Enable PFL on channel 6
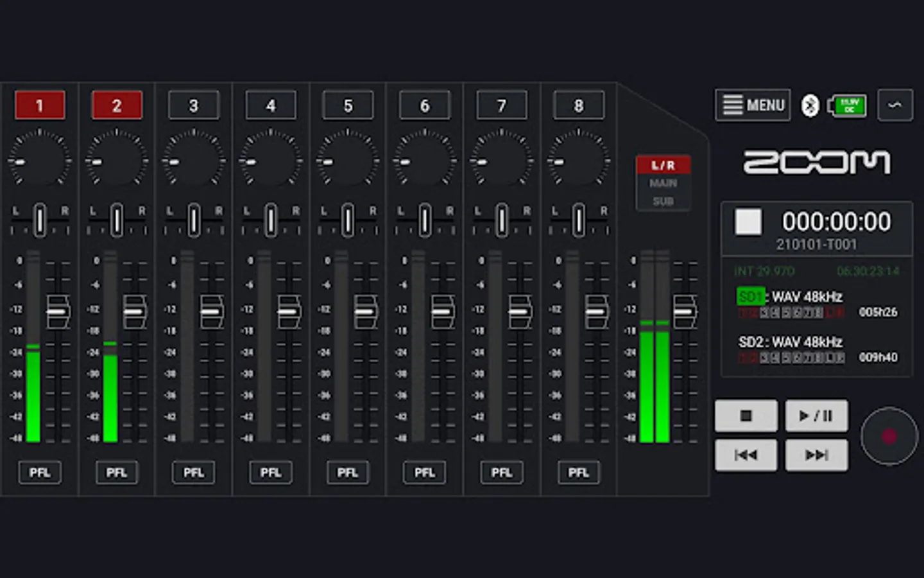The width and height of the screenshot is (924, 578). click(425, 473)
